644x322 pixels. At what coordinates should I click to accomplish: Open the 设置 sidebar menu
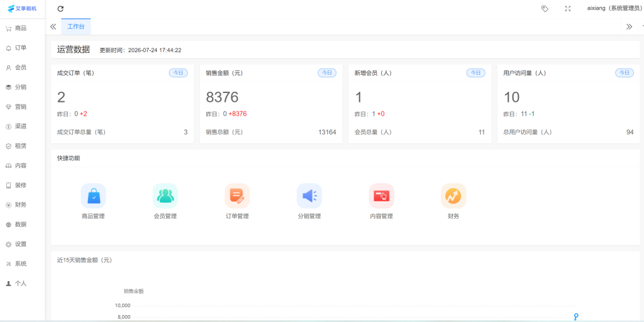coord(22,244)
